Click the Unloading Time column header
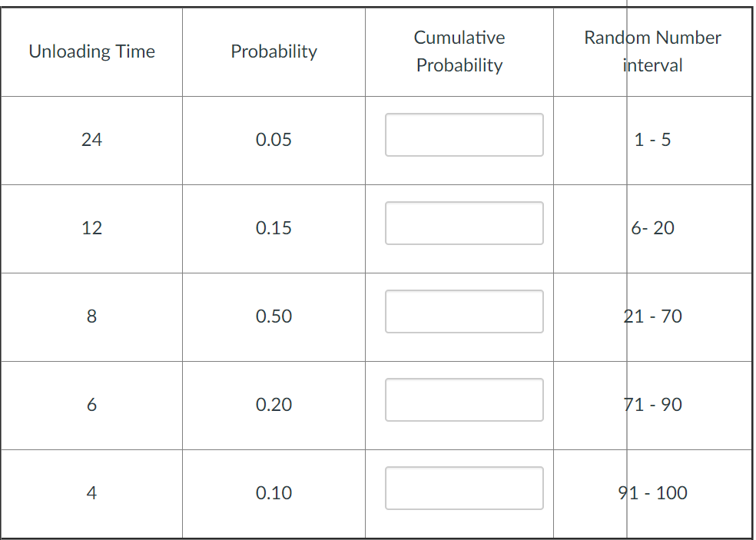 pyautogui.click(x=91, y=51)
